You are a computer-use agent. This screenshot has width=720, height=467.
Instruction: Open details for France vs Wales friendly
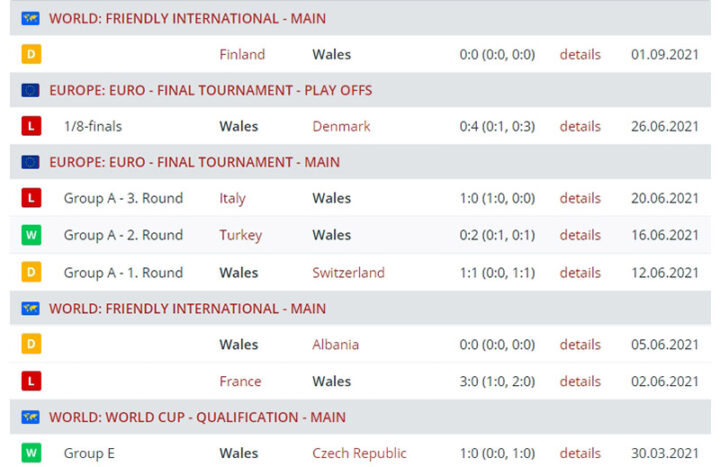pyautogui.click(x=580, y=381)
